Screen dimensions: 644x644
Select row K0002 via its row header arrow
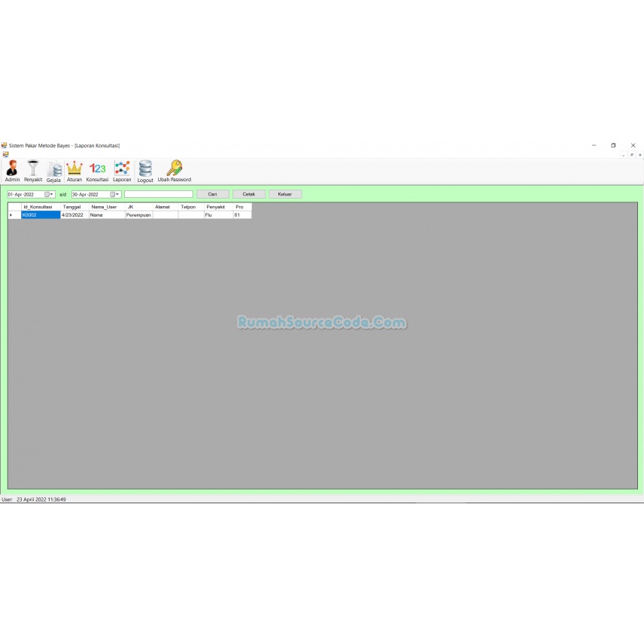14,215
